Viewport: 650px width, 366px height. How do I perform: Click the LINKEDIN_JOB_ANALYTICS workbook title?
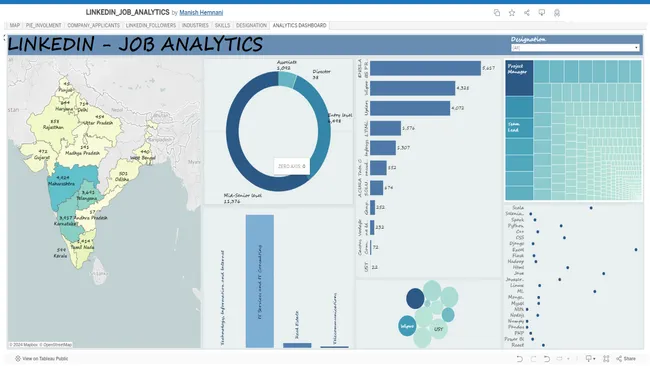(128, 12)
